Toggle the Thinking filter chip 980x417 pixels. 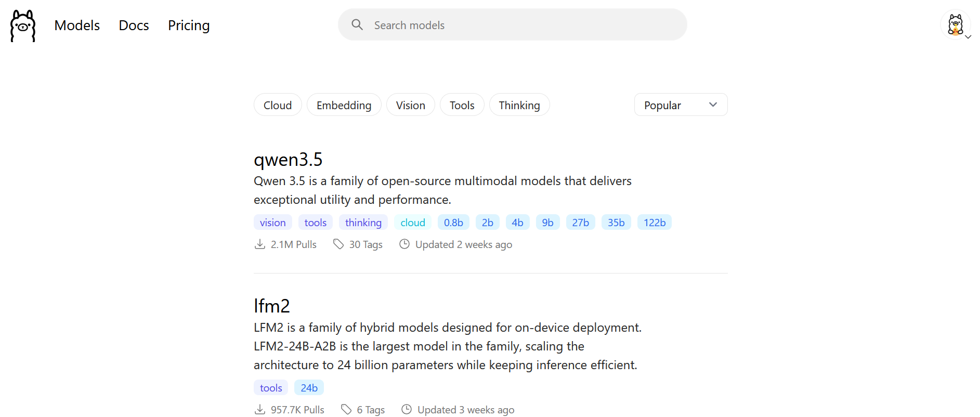(519, 105)
